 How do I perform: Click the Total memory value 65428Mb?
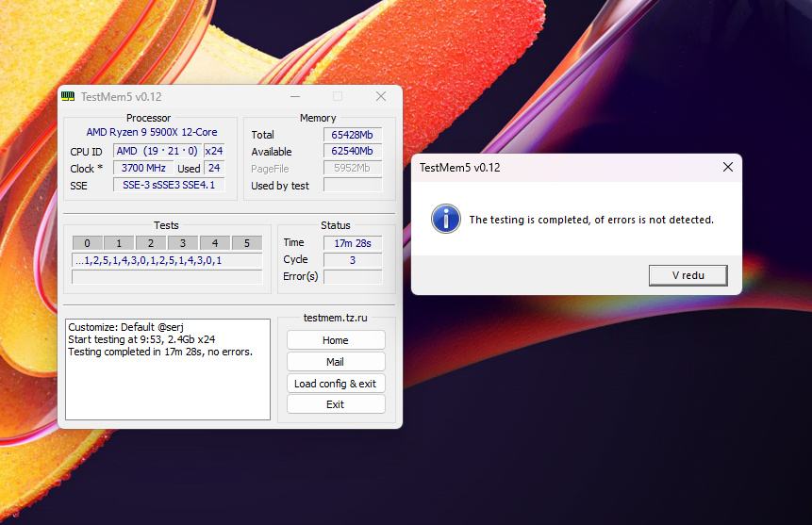click(x=353, y=135)
